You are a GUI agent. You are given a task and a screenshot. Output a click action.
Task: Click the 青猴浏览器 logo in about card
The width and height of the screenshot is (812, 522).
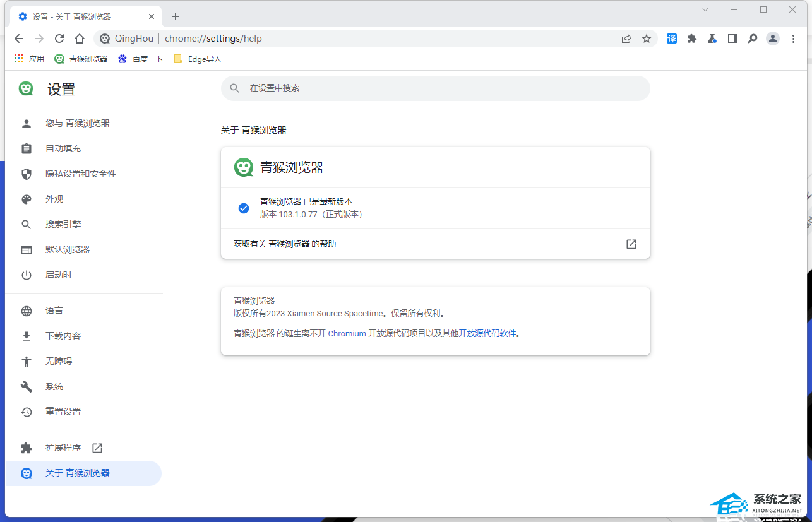point(244,167)
